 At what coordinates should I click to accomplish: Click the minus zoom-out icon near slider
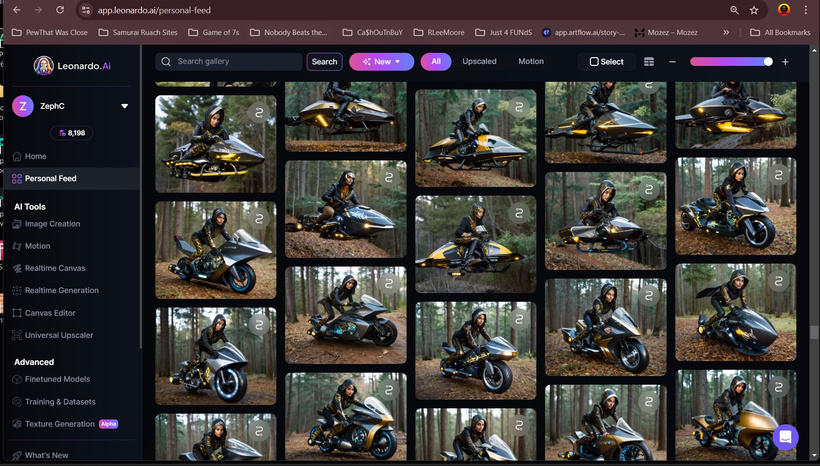coord(672,62)
